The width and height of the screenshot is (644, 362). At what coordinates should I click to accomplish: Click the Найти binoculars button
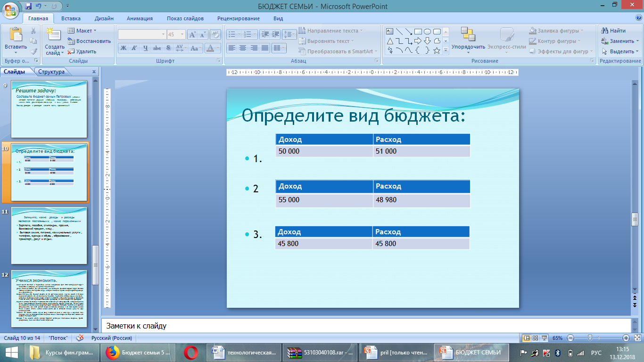coord(613,31)
